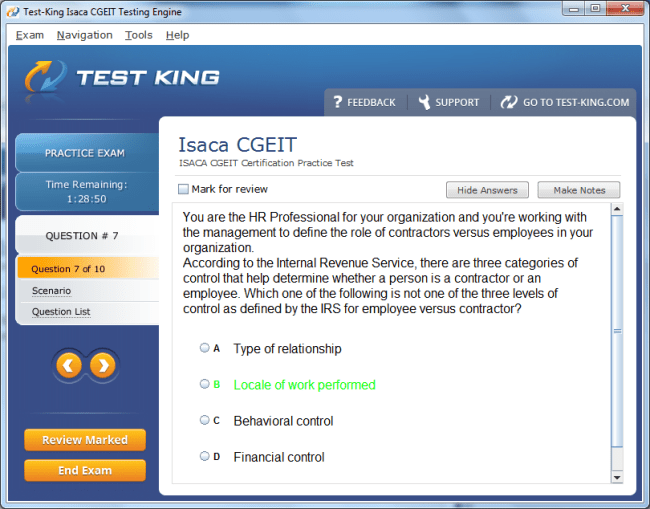The image size is (650, 509).
Task: Click the title bar application icon
Action: (x=13, y=12)
